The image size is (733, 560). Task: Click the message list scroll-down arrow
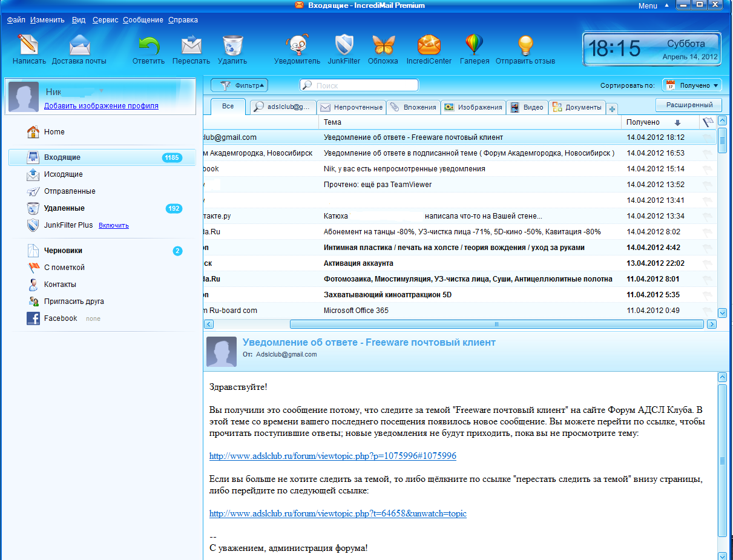(722, 312)
